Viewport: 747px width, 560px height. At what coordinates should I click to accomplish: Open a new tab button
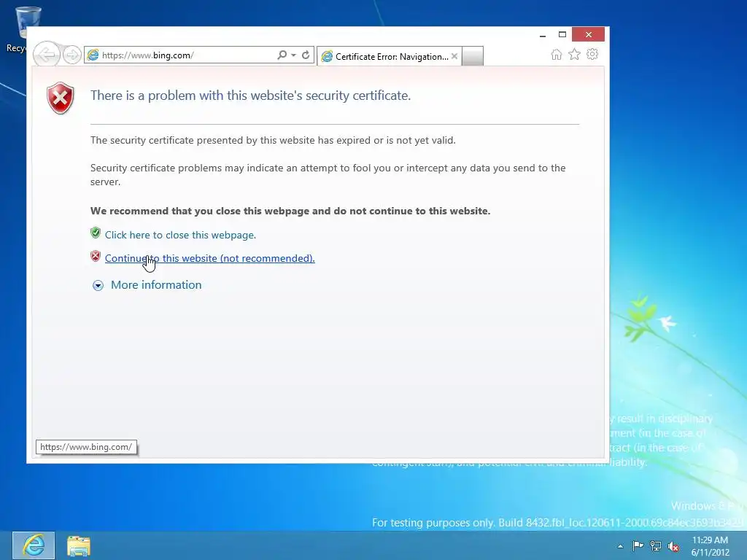click(473, 56)
